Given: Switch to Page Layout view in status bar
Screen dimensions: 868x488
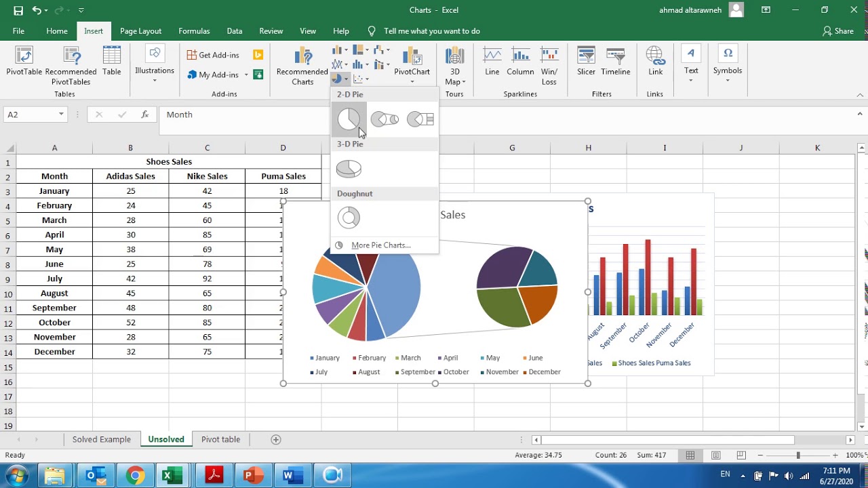Looking at the screenshot, I should (x=716, y=455).
